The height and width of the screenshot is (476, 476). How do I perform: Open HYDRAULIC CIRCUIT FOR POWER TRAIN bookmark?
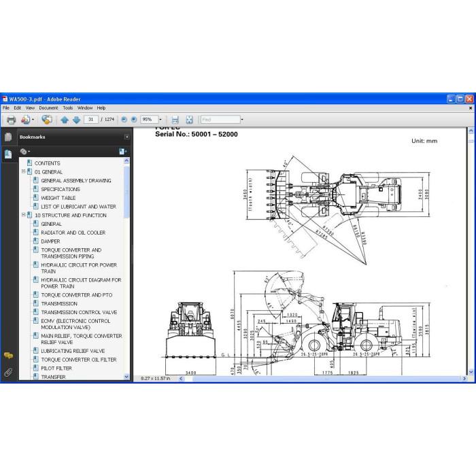79,268
